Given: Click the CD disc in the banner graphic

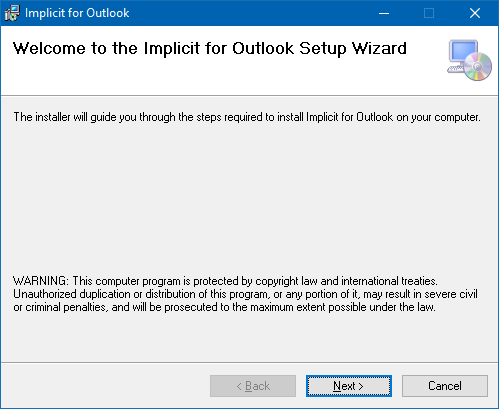Looking at the screenshot, I should coord(477,67).
